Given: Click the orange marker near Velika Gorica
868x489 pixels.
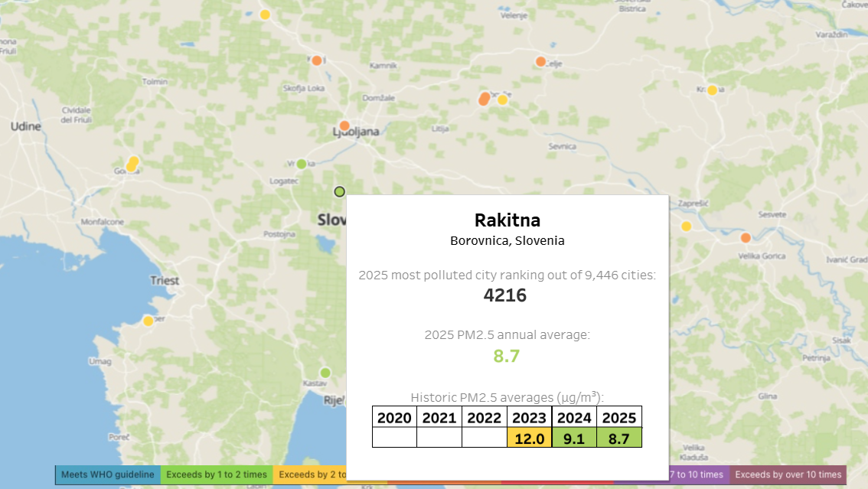Looking at the screenshot, I should pyautogui.click(x=746, y=238).
